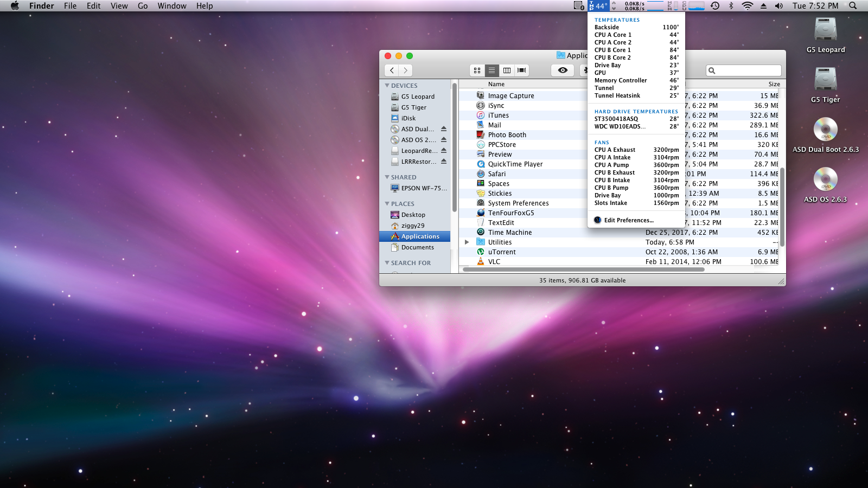Open the Image Capture app icon
The image size is (868, 488).
coord(481,95)
